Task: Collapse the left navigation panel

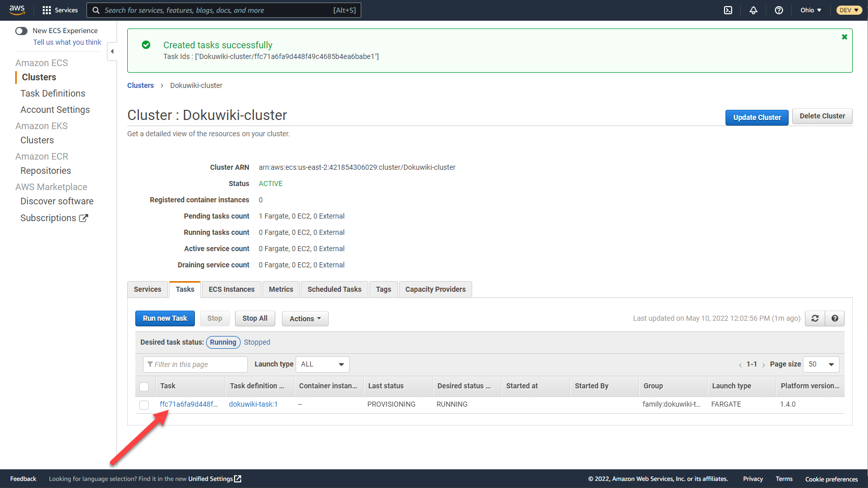Action: pos(112,51)
